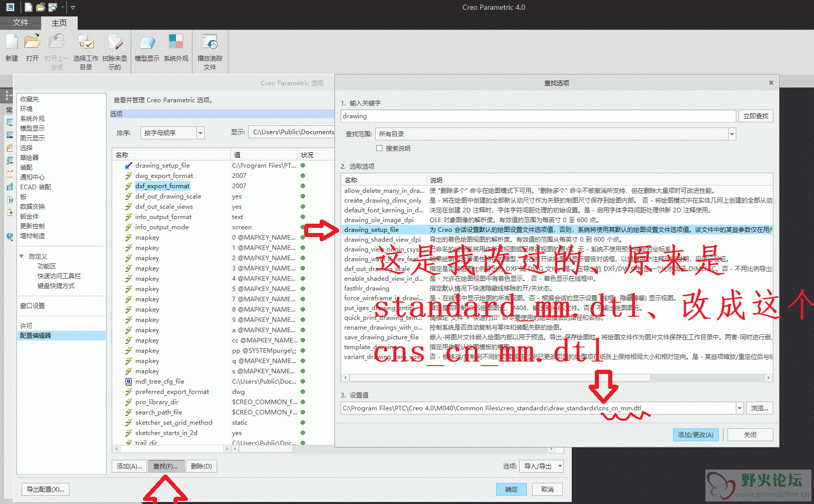Click the New (新建) file icon

tap(12, 43)
